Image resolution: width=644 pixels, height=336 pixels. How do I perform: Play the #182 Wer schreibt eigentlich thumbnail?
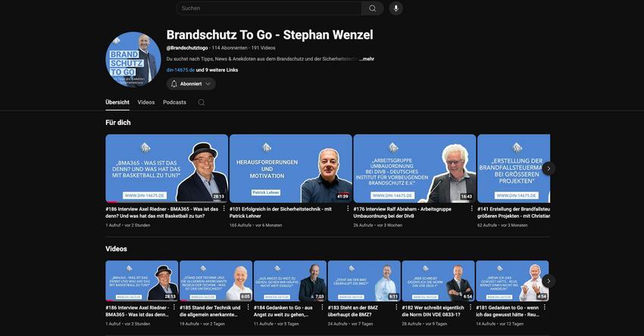coord(438,281)
